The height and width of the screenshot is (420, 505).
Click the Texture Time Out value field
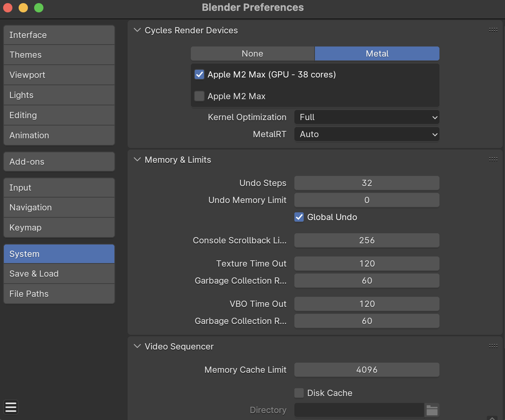tap(367, 263)
